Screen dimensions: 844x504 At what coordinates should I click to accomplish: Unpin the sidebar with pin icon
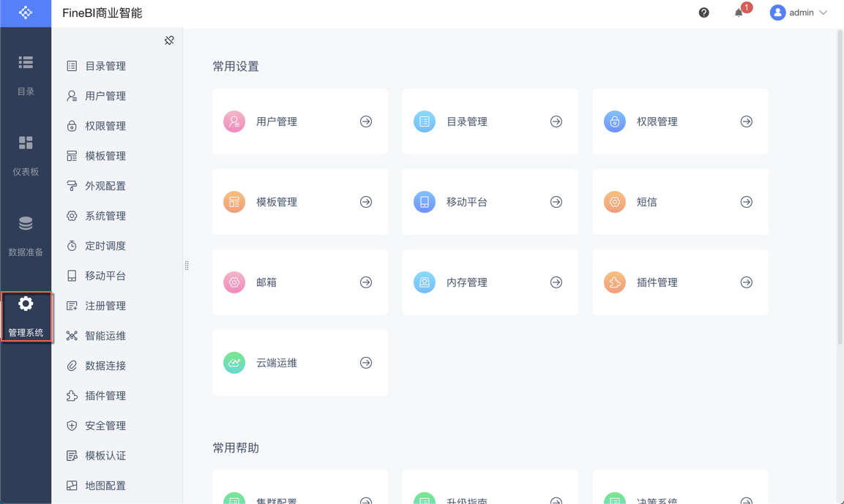point(169,40)
